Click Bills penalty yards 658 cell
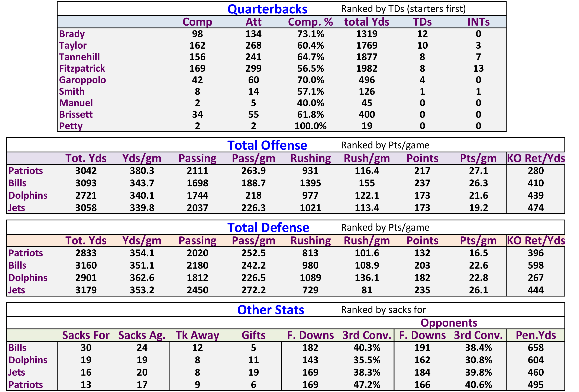The height and width of the screenshot is (392, 579). [536, 347]
